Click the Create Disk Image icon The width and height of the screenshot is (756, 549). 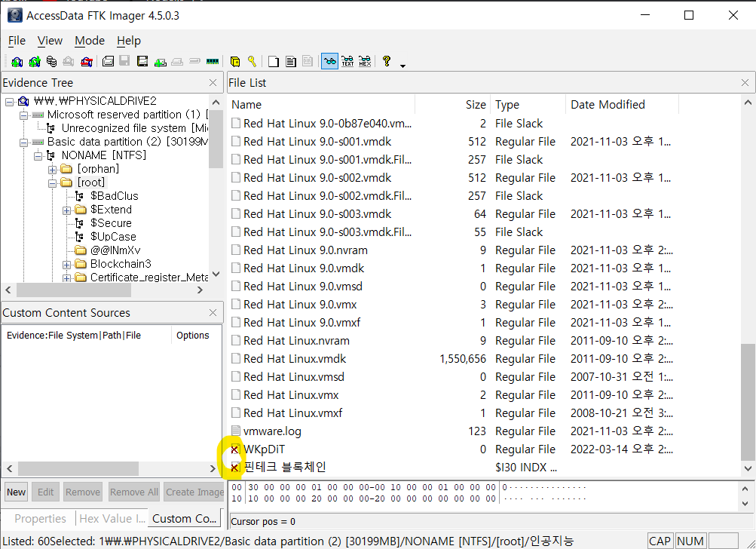pos(109,61)
